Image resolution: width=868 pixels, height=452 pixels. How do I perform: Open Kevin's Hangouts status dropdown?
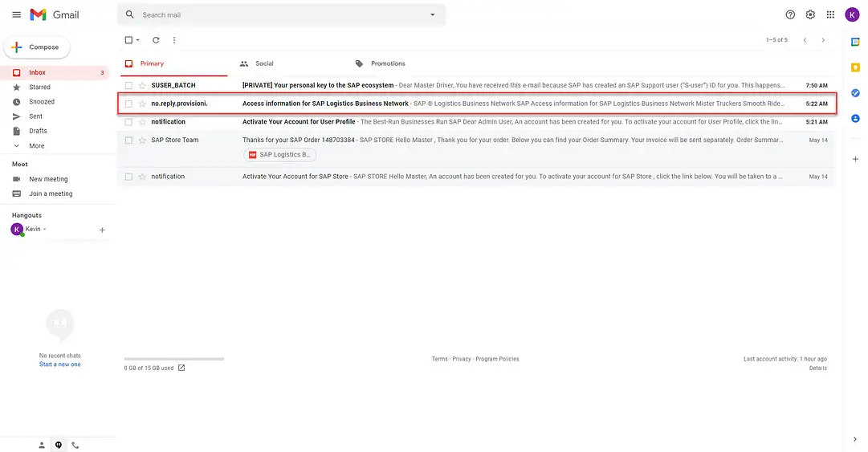pyautogui.click(x=45, y=229)
